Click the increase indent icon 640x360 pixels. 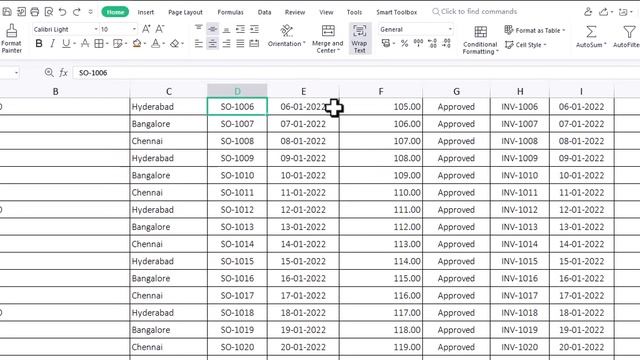pos(254,29)
